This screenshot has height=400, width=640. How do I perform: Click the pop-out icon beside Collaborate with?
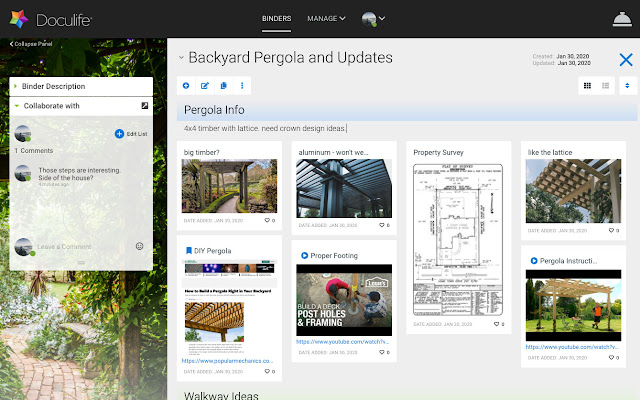tap(144, 105)
